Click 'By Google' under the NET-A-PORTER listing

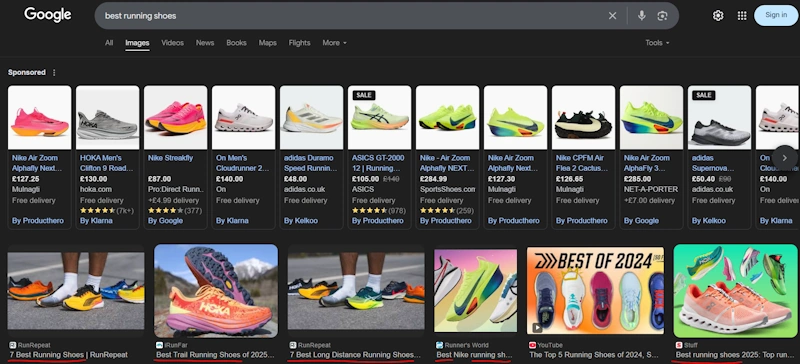[x=641, y=221]
